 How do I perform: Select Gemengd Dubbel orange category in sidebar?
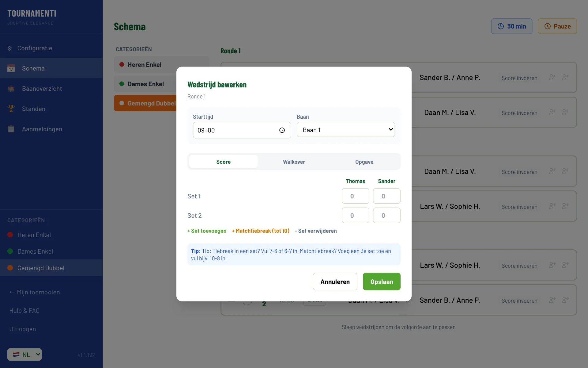tap(51, 268)
